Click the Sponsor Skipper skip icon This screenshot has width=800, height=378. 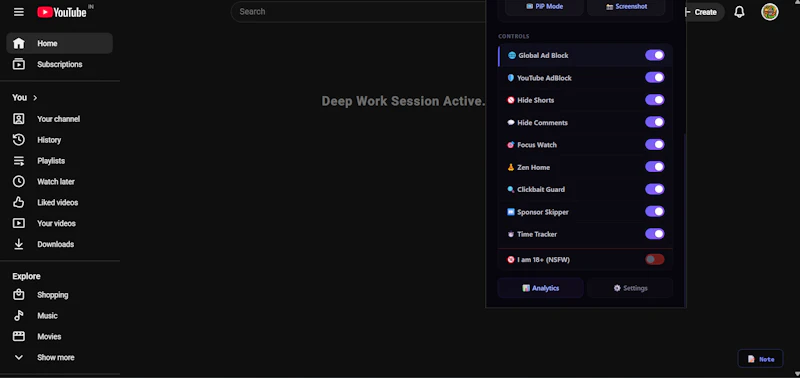511,212
